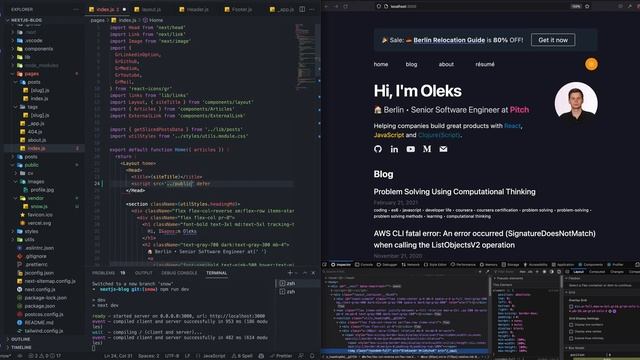This screenshot has width=640, height=360.
Task: Open the Berlin Relocation Guide link
Action: [x=449, y=40]
